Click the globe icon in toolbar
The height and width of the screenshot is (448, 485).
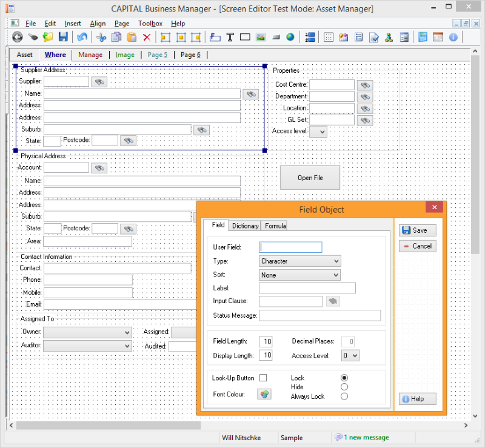click(x=290, y=37)
